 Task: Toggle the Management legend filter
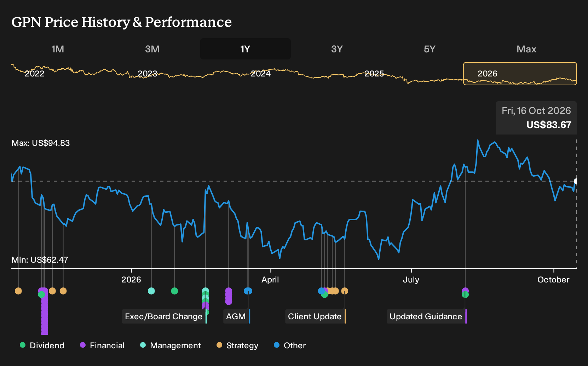(171, 345)
